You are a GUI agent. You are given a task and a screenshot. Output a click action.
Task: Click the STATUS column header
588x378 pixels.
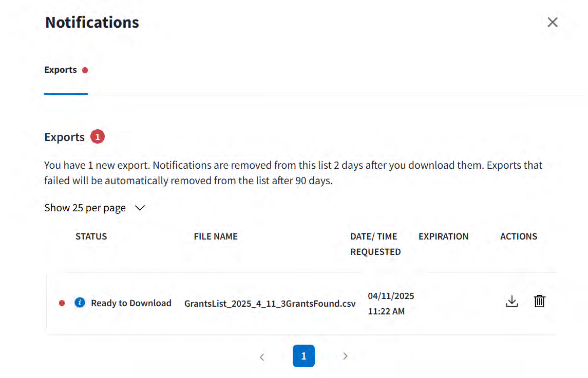[x=91, y=236]
